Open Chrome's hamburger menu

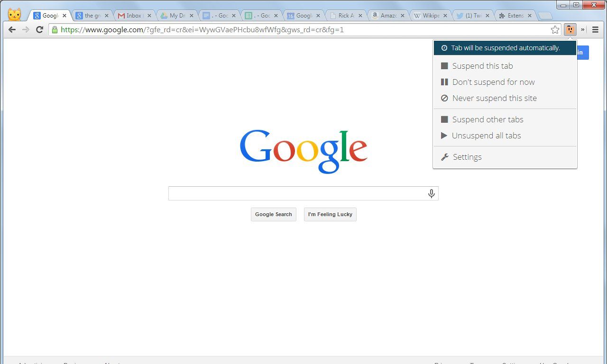(595, 29)
